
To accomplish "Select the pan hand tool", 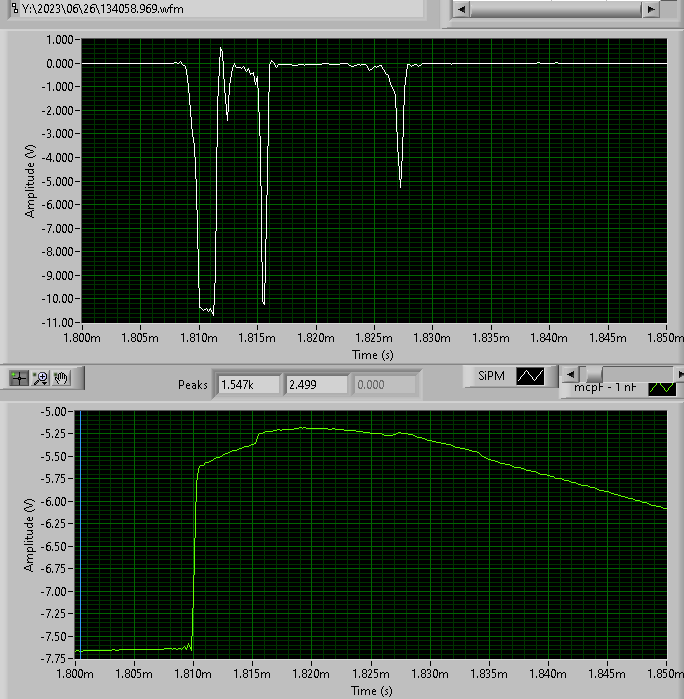I will tap(61, 378).
